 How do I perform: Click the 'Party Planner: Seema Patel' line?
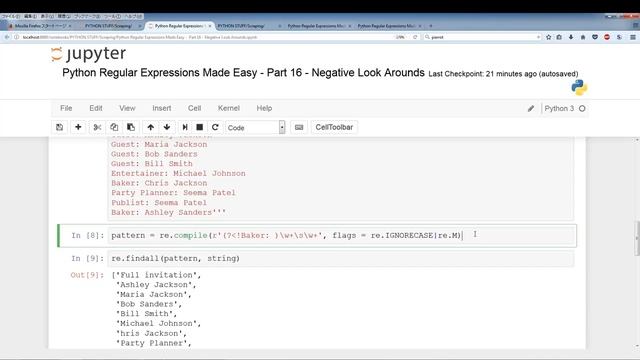click(x=173, y=193)
